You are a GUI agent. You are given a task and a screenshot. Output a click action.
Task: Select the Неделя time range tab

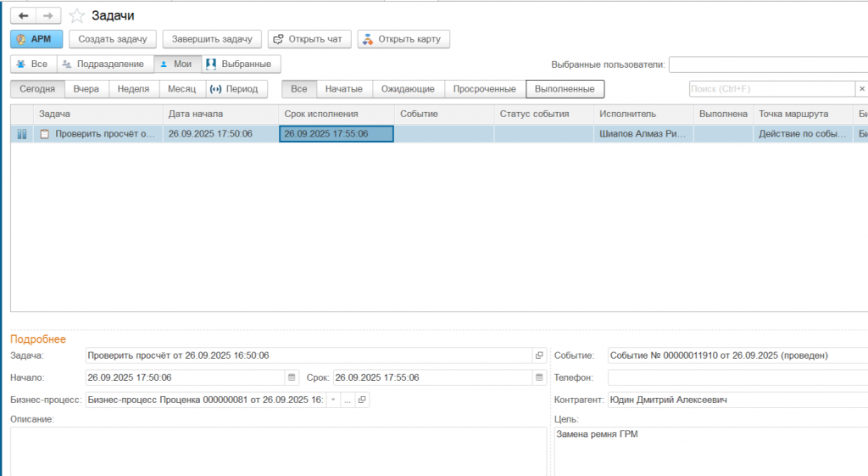click(134, 89)
